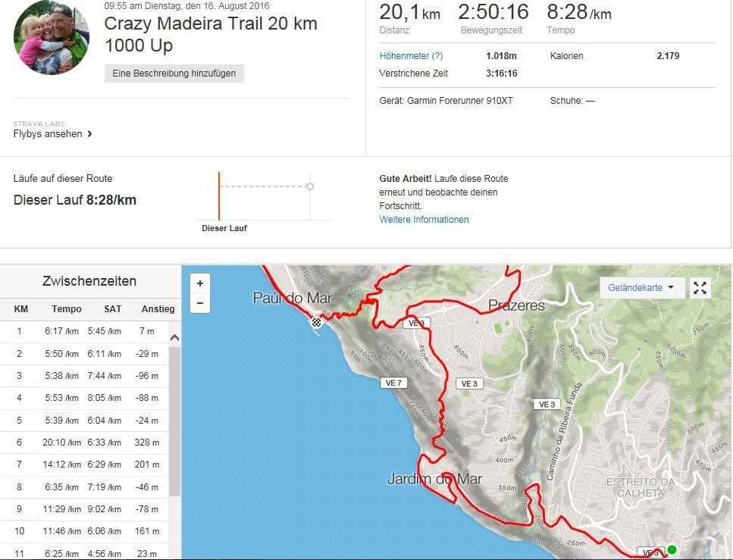Viewport: 733px width, 560px height.
Task: Select the Tempo column header
Action: coord(67,309)
